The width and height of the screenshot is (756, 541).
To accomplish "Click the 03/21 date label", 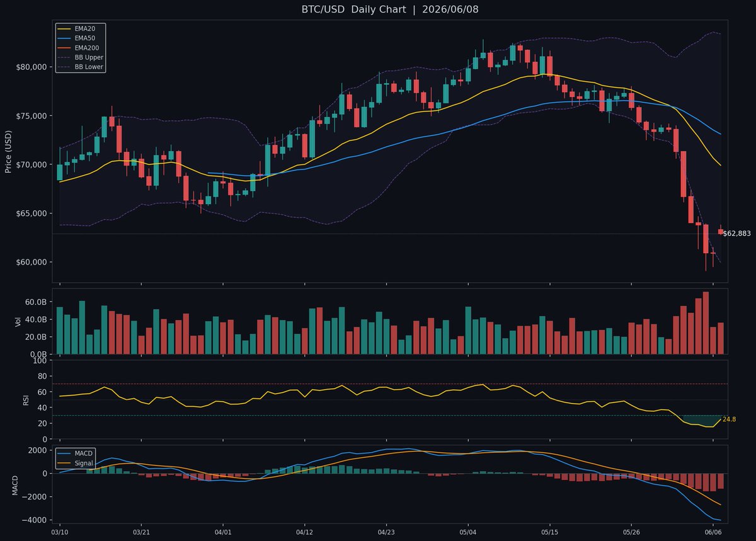I will pos(141,533).
